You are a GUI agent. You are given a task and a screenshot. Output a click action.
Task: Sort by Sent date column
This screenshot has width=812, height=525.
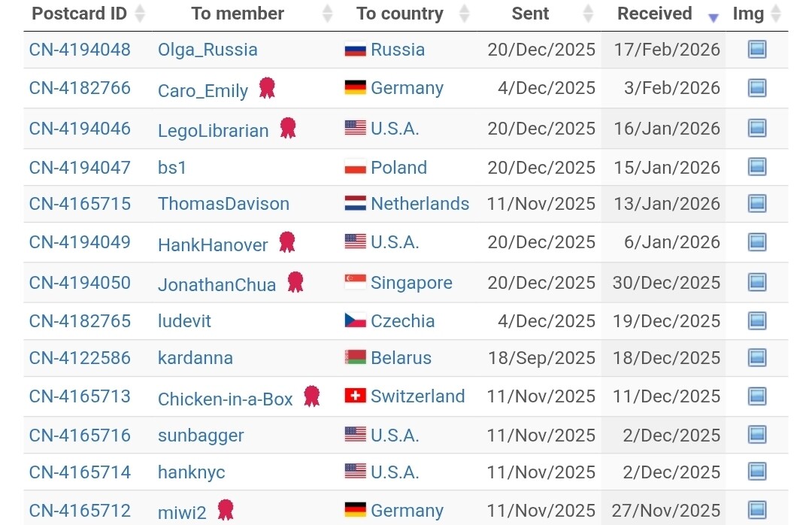point(588,14)
